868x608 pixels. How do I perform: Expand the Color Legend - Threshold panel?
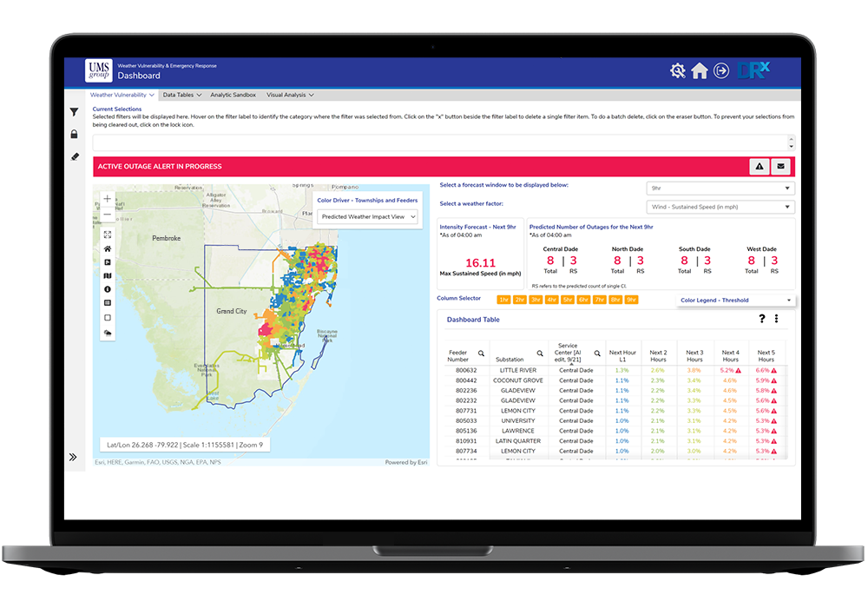(735, 301)
